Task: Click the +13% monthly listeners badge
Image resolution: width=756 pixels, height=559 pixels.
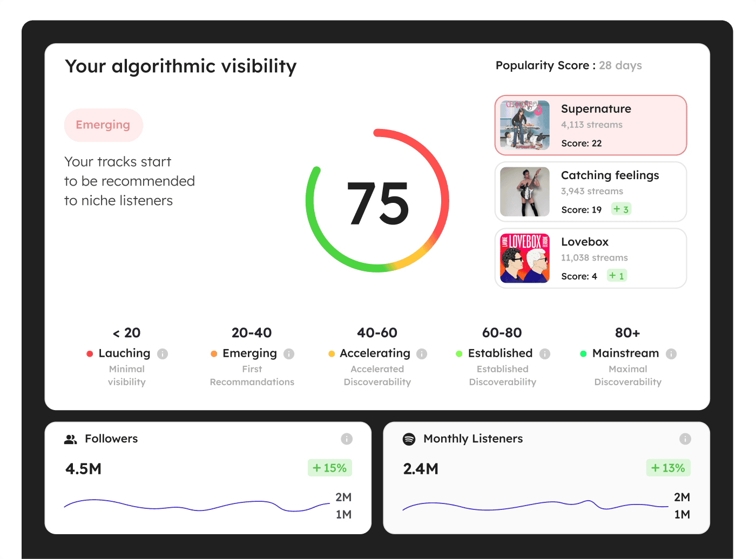Action: (x=668, y=468)
